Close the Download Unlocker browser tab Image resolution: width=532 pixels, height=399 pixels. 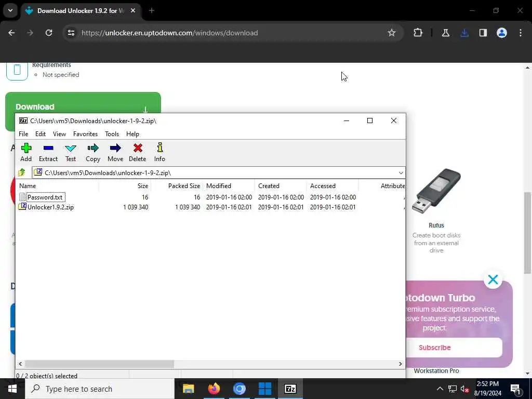click(x=133, y=10)
